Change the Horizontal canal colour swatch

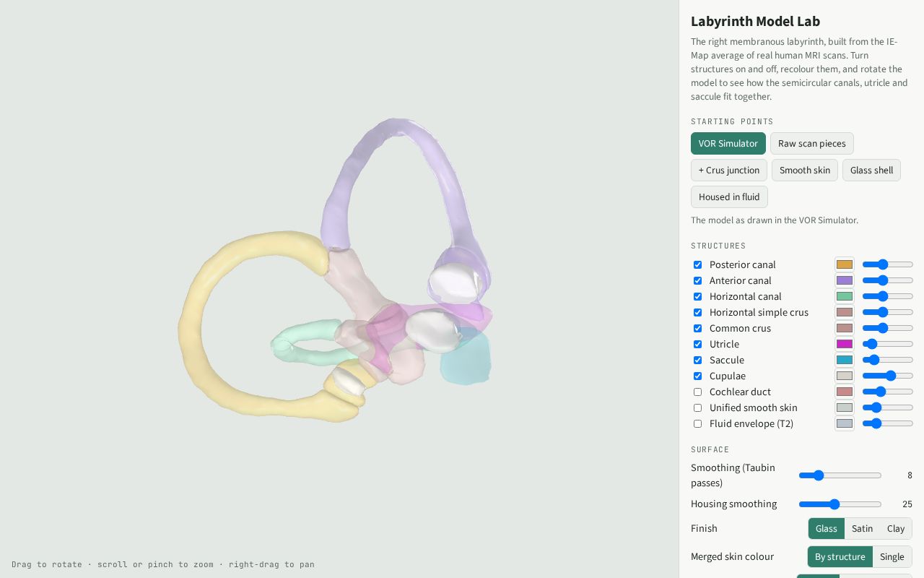[x=845, y=296]
